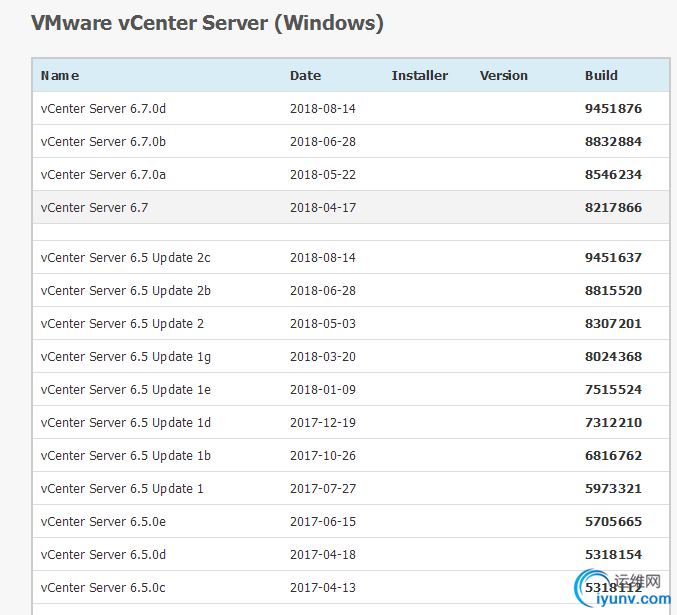Click build number 8815520
The width and height of the screenshot is (677, 615).
coord(614,291)
